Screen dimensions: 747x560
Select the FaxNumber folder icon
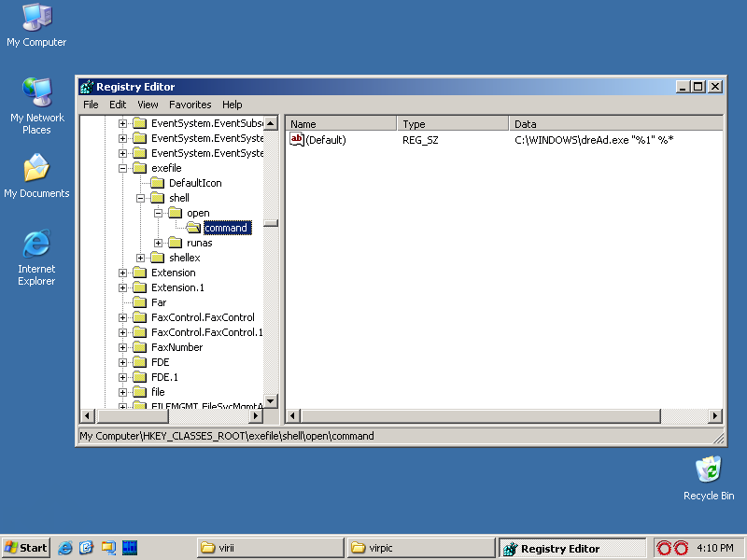pos(139,347)
